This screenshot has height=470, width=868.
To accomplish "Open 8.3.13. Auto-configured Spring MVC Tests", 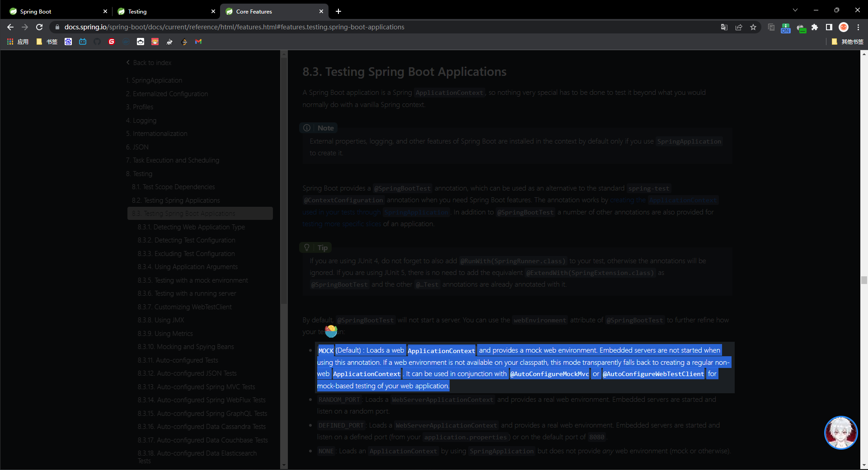I will click(197, 387).
